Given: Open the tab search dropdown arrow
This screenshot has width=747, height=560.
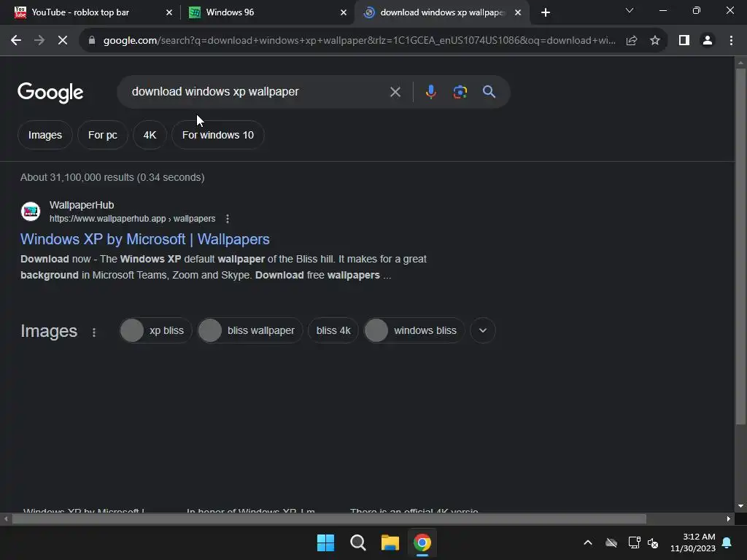Looking at the screenshot, I should pyautogui.click(x=630, y=10).
